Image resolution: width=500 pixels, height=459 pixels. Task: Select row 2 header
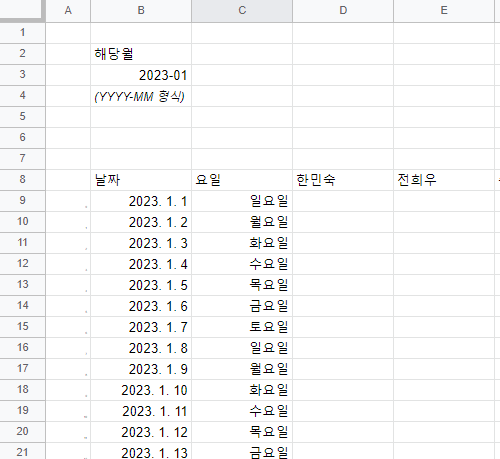pyautogui.click(x=22, y=54)
